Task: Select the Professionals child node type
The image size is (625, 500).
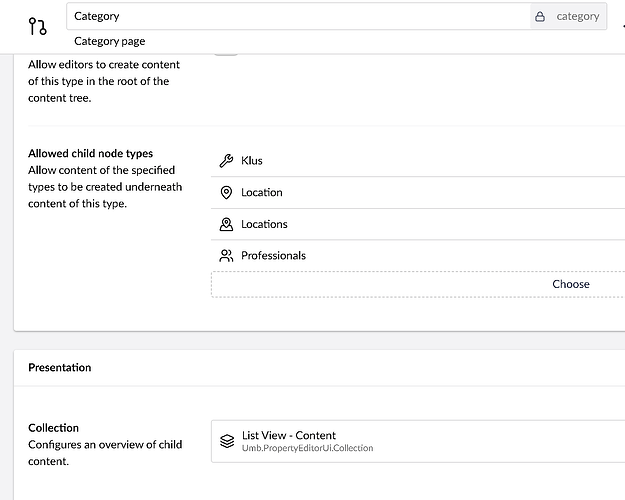Action: tap(273, 256)
